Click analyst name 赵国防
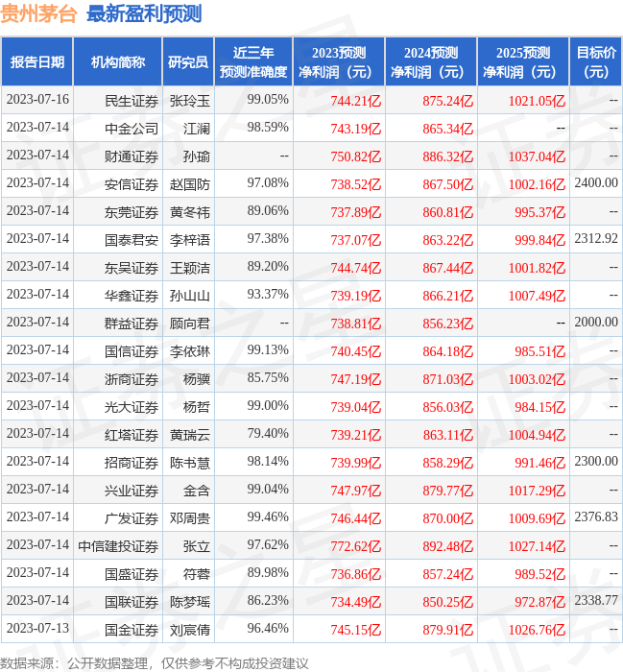This screenshot has height=672, width=623. coord(190,184)
